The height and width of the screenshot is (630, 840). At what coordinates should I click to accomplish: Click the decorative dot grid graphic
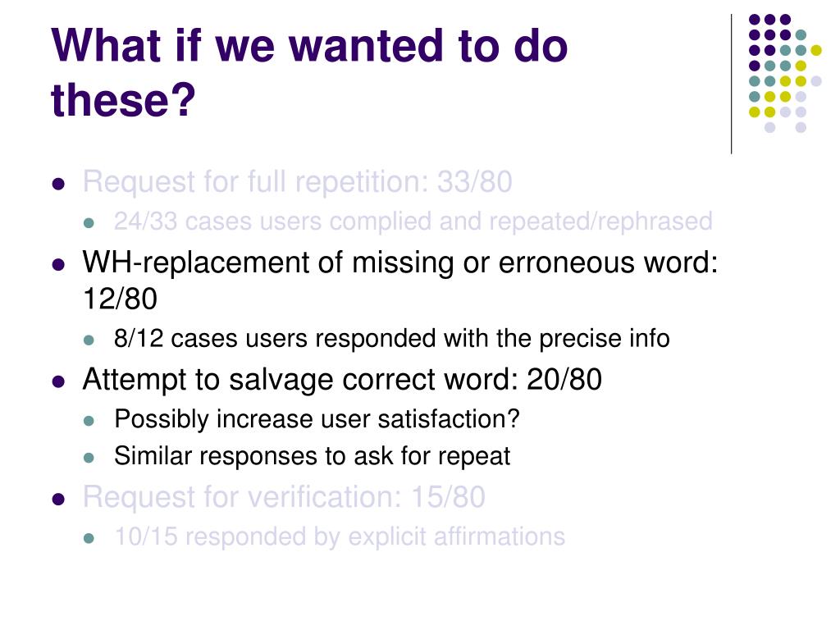[x=785, y=73]
